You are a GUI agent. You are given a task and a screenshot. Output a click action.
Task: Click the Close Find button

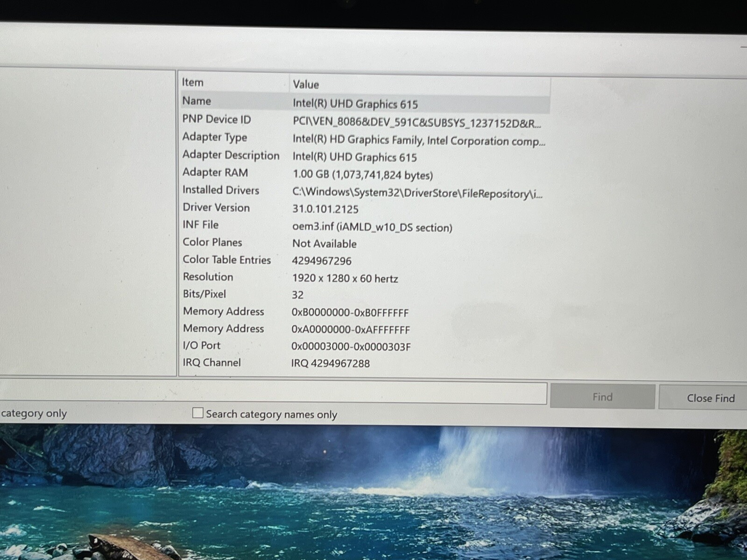click(703, 398)
